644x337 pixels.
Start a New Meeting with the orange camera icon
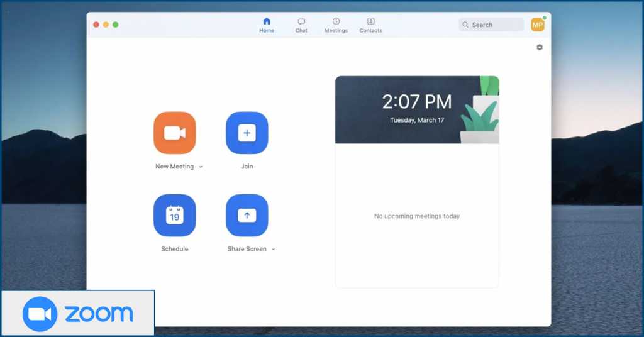(x=175, y=133)
